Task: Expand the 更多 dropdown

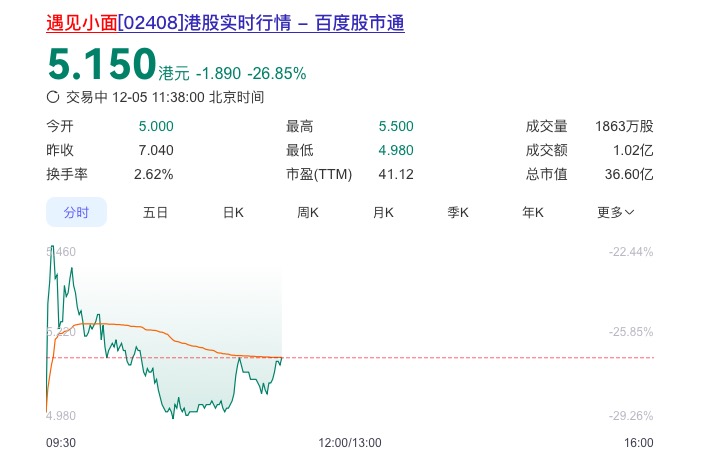Action: pos(615,212)
